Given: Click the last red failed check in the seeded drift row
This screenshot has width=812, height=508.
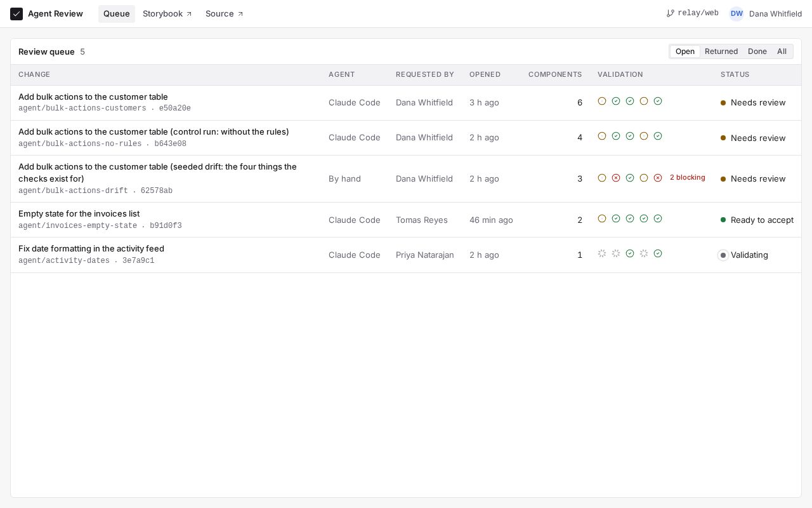Looking at the screenshot, I should click(658, 178).
